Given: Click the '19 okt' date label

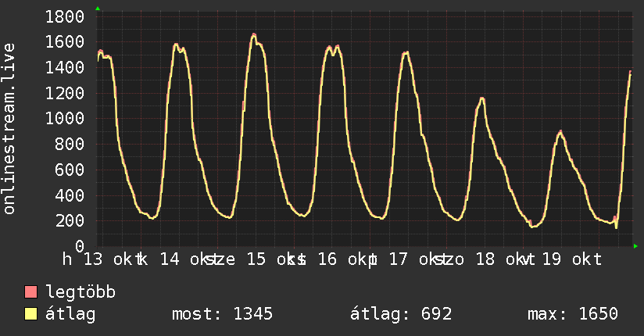Looking at the screenshot, I should (x=572, y=259).
